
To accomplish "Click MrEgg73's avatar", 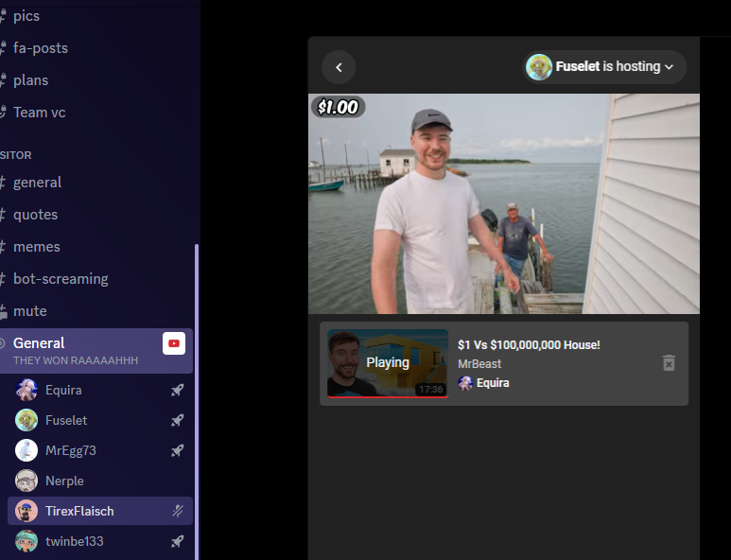I will [26, 451].
